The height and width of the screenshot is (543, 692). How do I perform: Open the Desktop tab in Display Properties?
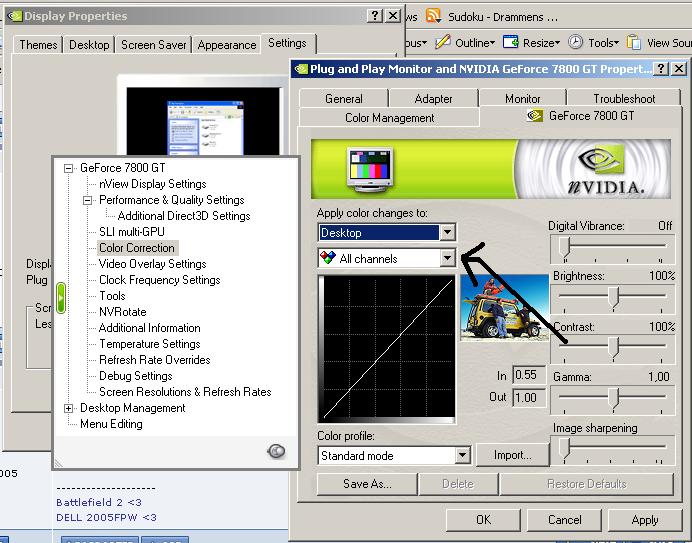click(x=89, y=45)
